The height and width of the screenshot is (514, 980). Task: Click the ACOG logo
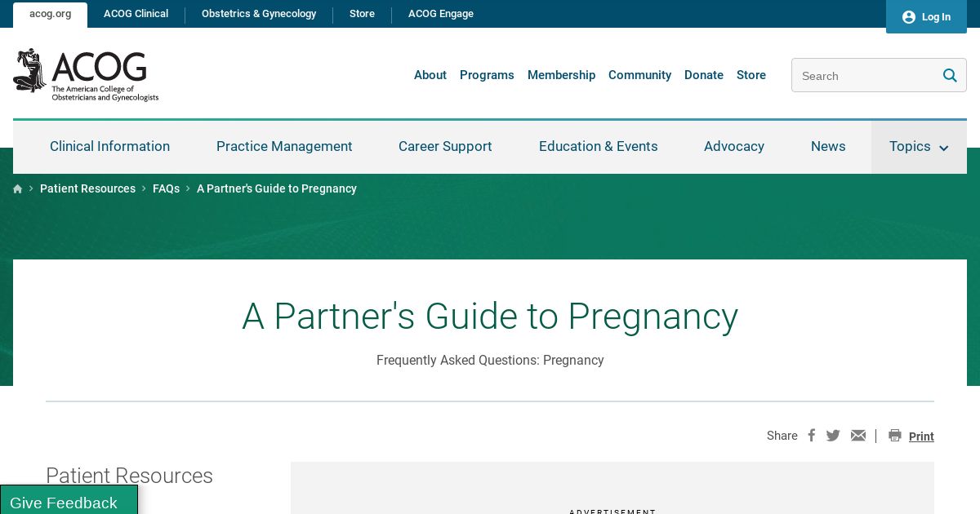[86, 75]
